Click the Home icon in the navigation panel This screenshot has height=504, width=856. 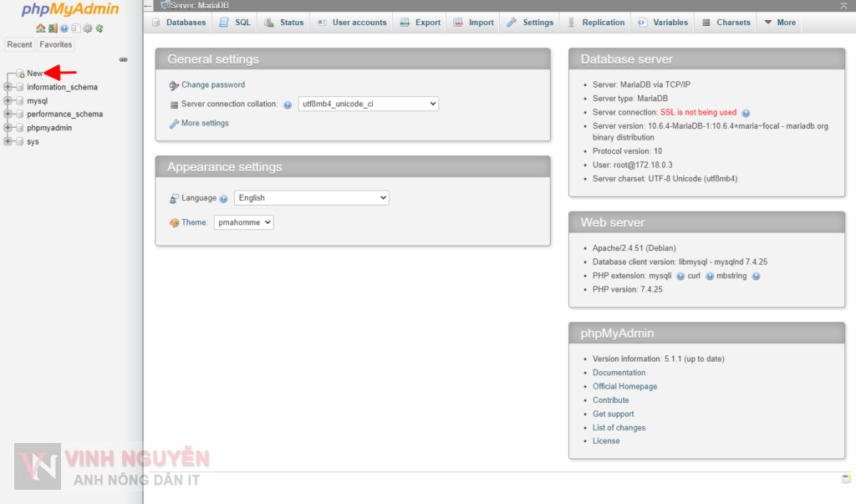[41, 28]
